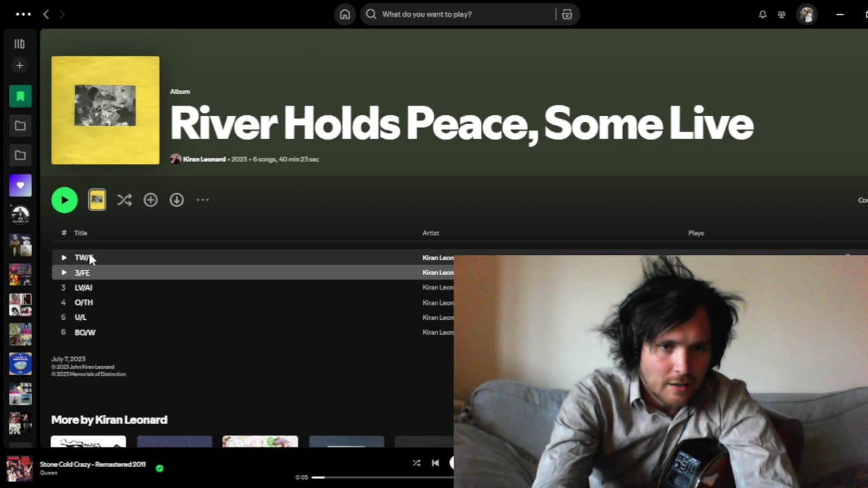Click the Memorials of Distinction copyright line

(89, 374)
